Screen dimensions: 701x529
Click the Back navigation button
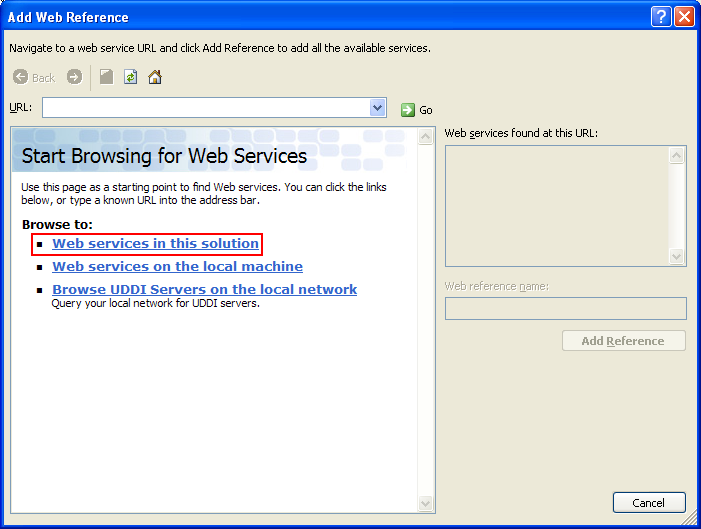coord(34,77)
